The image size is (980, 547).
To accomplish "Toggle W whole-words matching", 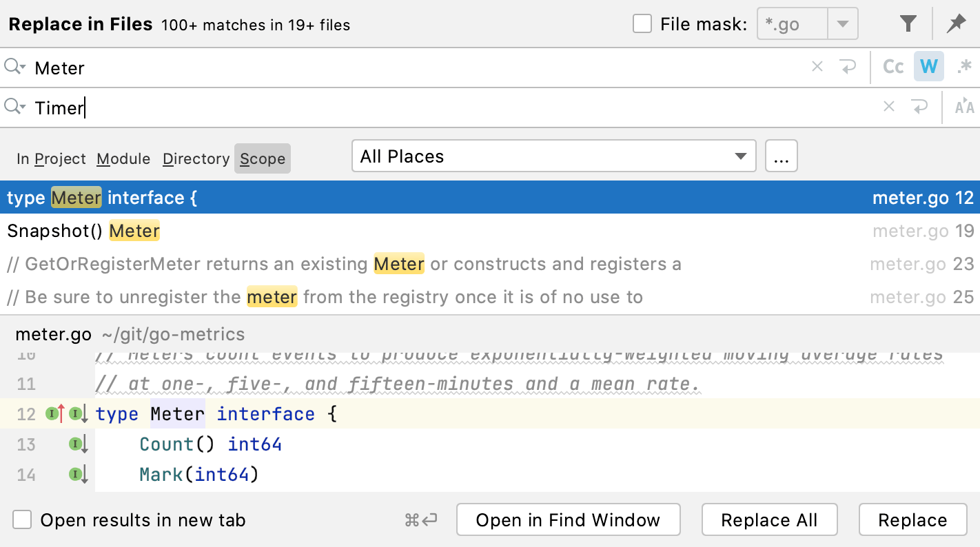I will pyautogui.click(x=929, y=66).
